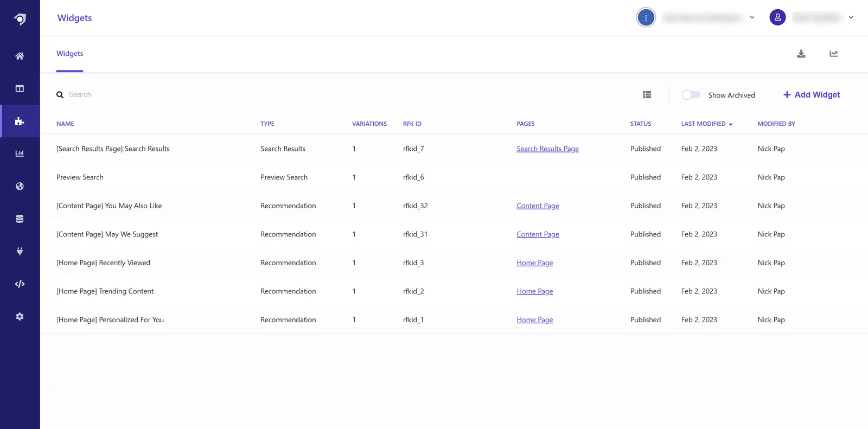This screenshot has width=868, height=429.
Task: Select the Widgets tab
Action: click(x=69, y=54)
